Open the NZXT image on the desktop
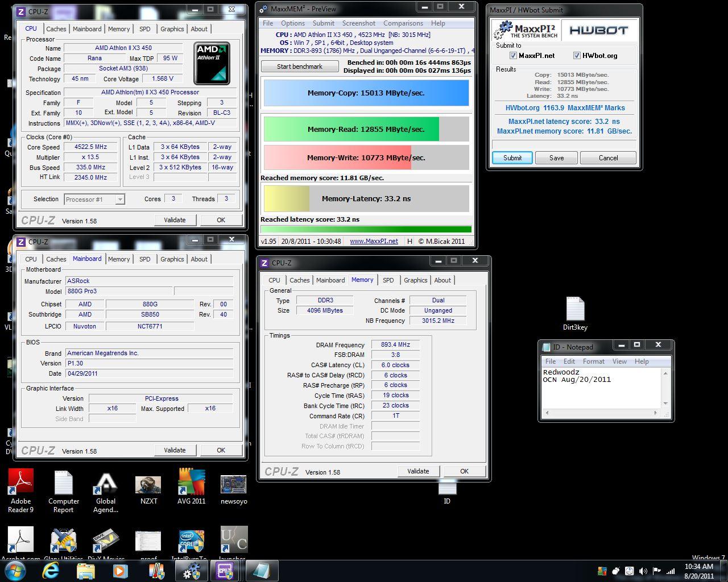 tap(148, 490)
